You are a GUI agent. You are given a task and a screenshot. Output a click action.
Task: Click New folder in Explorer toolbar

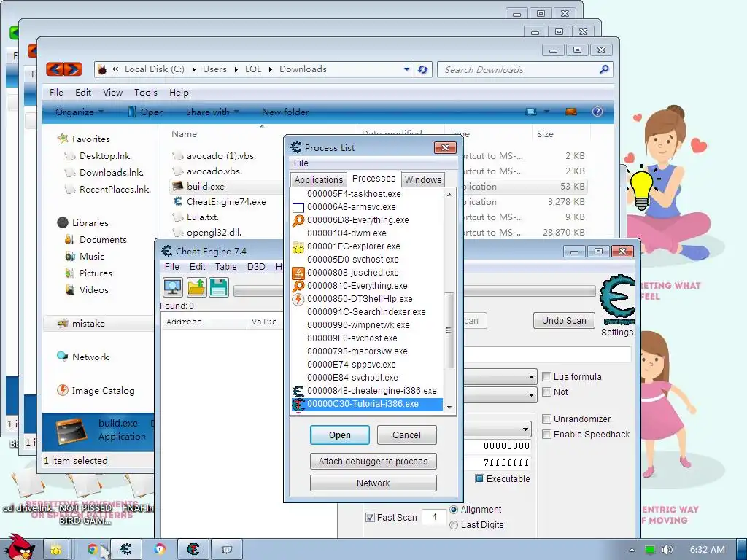coord(285,112)
